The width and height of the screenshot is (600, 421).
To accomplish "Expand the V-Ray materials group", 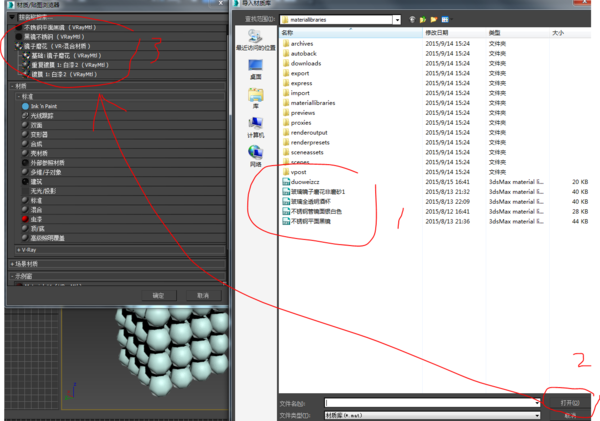I will click(x=120, y=250).
